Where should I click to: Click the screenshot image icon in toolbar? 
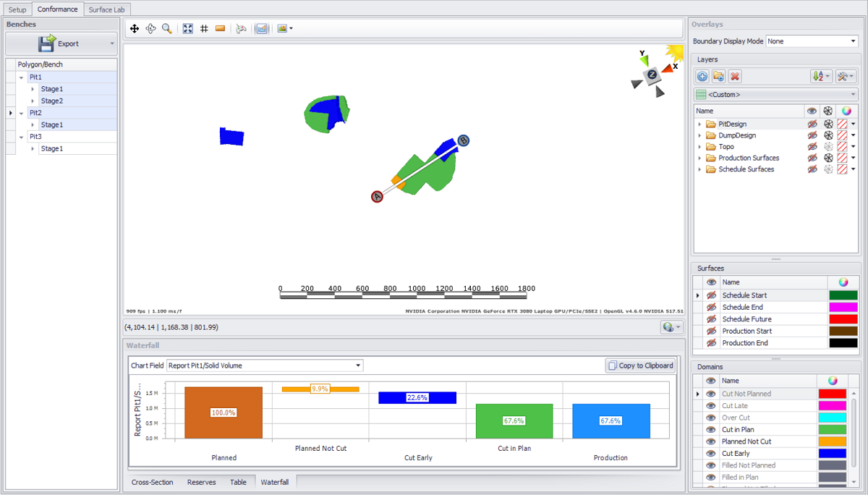tap(282, 29)
